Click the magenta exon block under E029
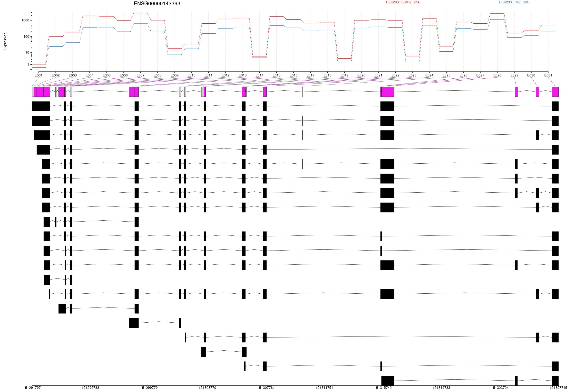Screen dimensions: 585x392 click(x=516, y=92)
